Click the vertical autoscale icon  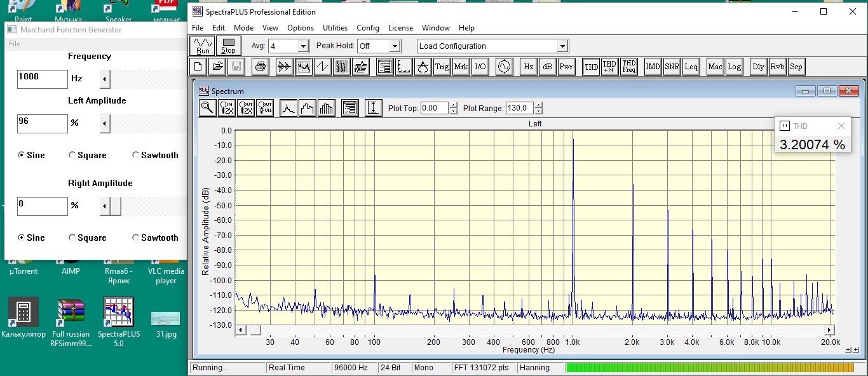point(373,108)
